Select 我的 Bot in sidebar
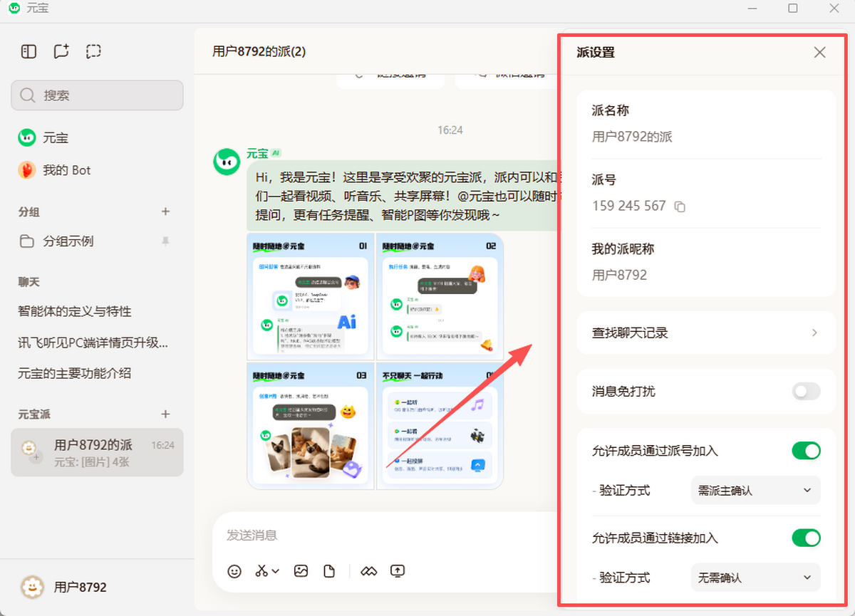 coord(66,170)
